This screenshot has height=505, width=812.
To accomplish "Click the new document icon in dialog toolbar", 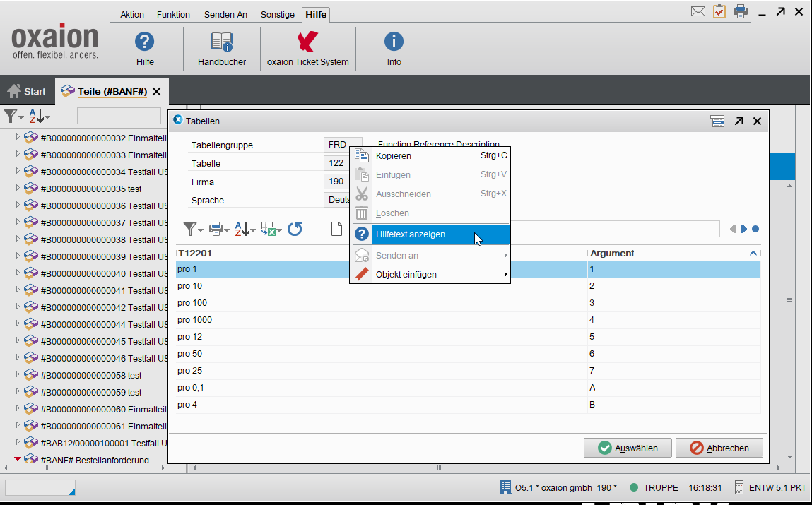I will (x=337, y=229).
